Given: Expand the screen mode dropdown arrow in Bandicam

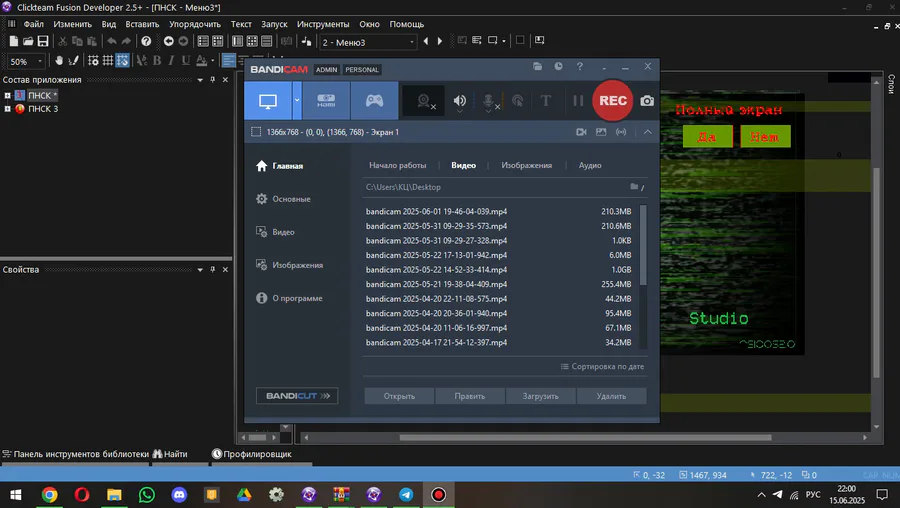Looking at the screenshot, I should 297,100.
